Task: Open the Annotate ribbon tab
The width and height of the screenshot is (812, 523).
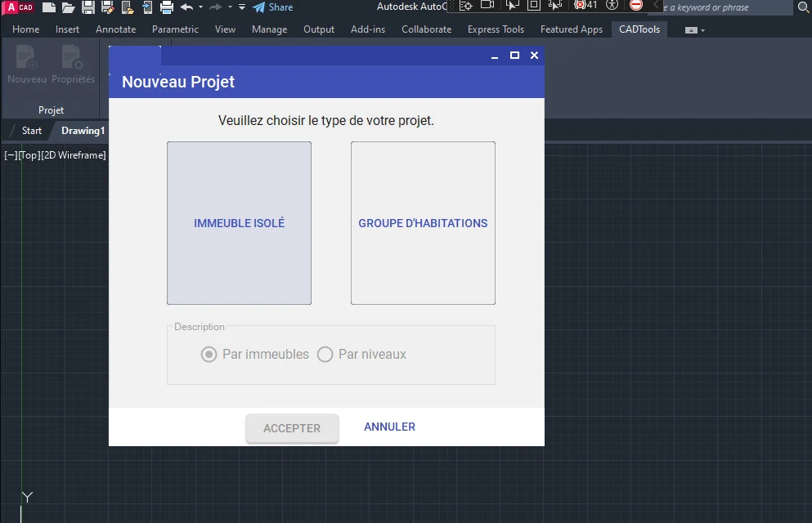Action: pyautogui.click(x=115, y=29)
